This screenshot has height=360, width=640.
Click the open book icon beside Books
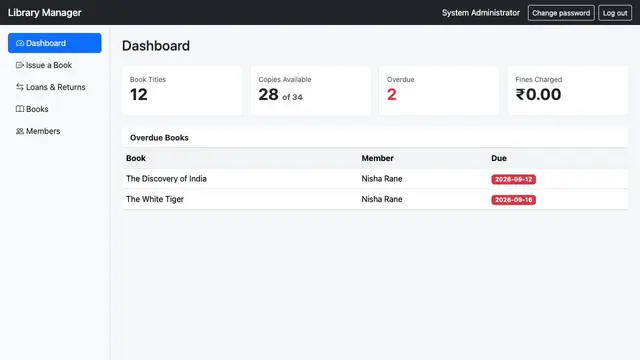point(20,109)
